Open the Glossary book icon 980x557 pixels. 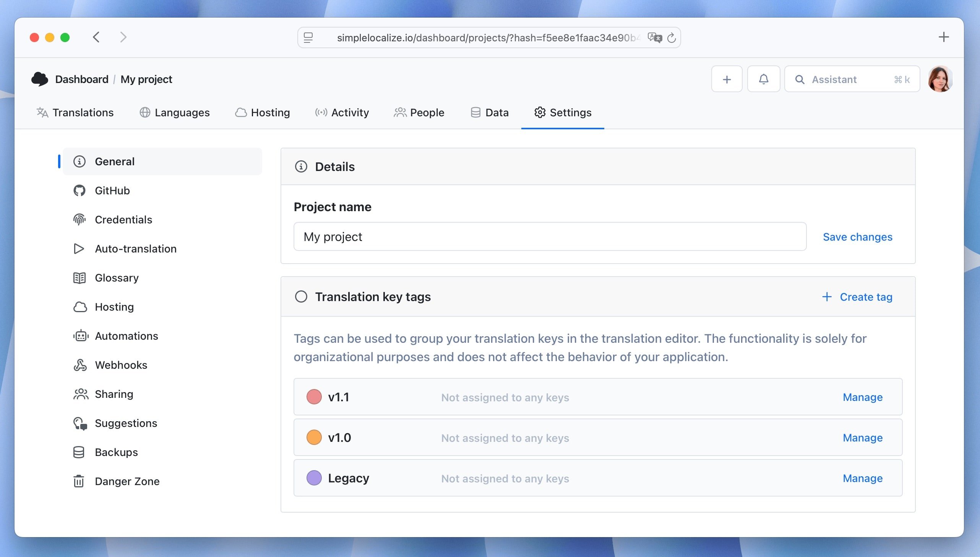tap(80, 278)
